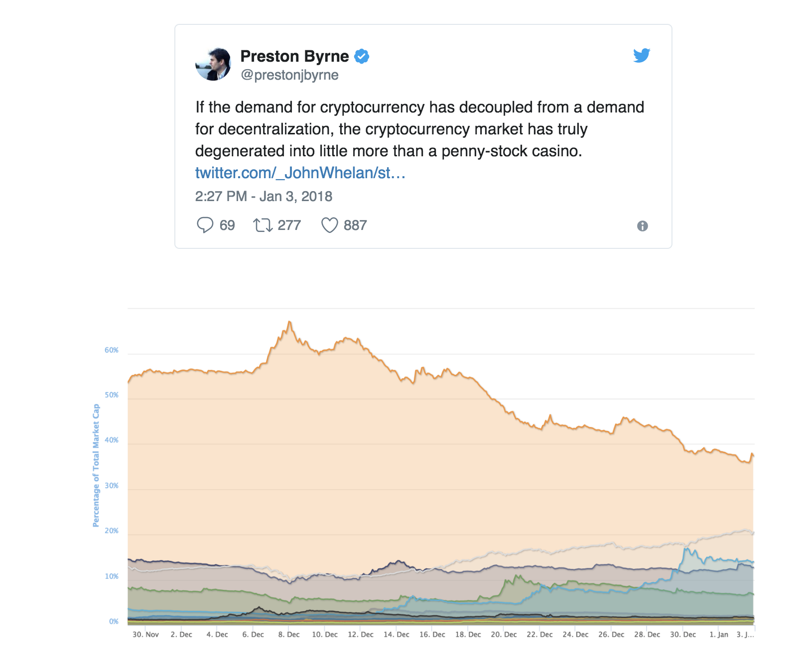Click the 887 likes count

355,225
